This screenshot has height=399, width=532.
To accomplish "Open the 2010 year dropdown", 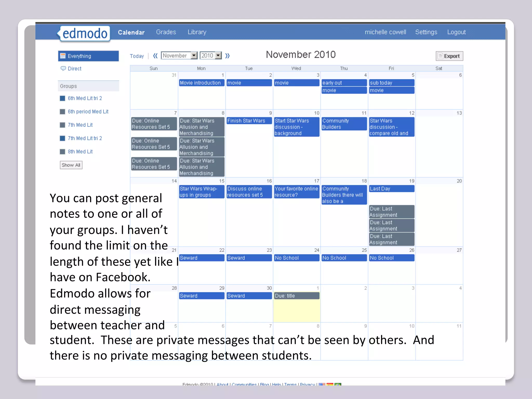I will (x=211, y=56).
